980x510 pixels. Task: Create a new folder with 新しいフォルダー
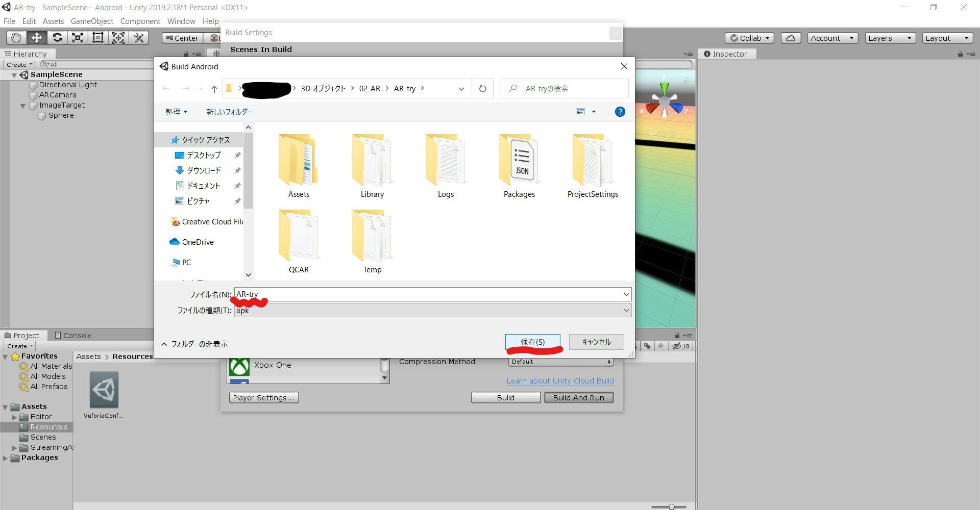[229, 112]
